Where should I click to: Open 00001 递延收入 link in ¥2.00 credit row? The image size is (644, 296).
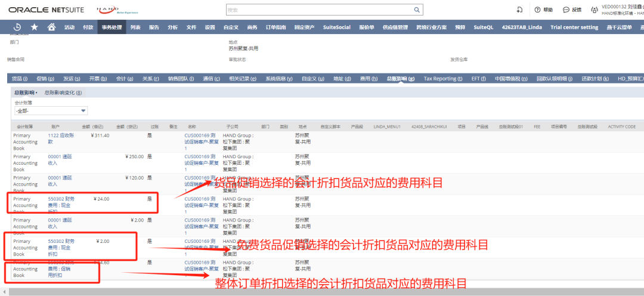click(60, 223)
